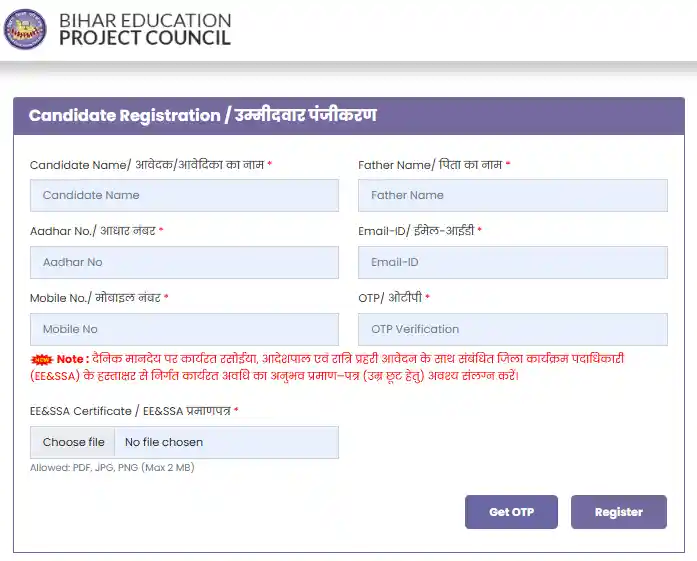Viewport: 697px width, 561px height.
Task: Click the red 'New' badge beside Note
Action: click(41, 358)
